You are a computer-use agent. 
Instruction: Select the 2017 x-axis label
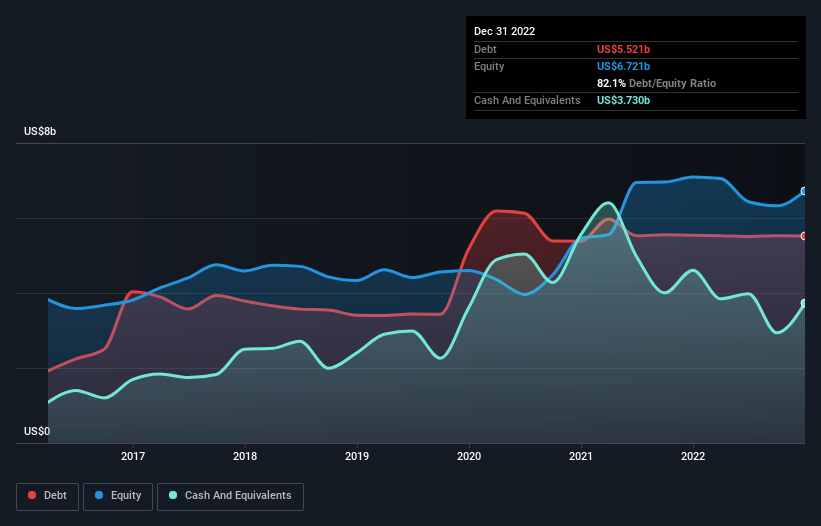pos(133,456)
